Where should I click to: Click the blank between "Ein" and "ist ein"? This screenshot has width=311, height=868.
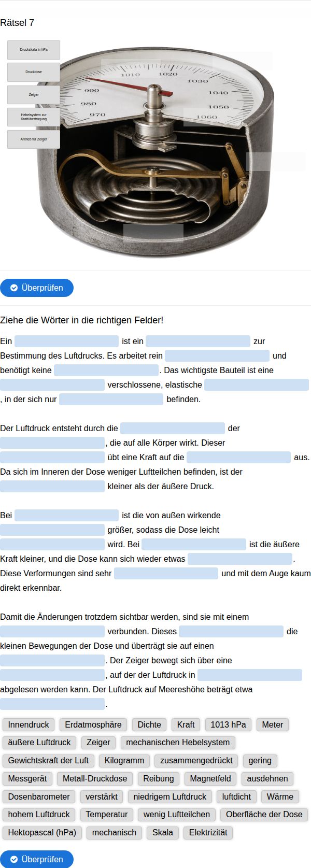click(66, 341)
